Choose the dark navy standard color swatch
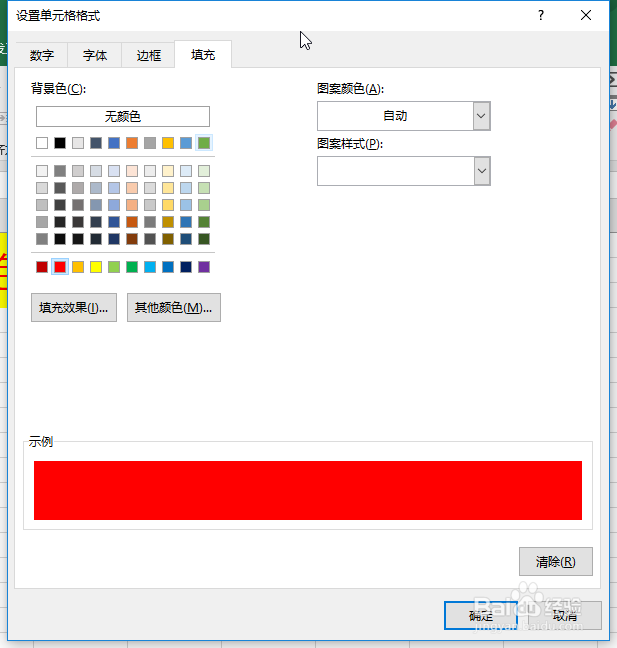Image resolution: width=617 pixels, height=648 pixels. coord(186,267)
